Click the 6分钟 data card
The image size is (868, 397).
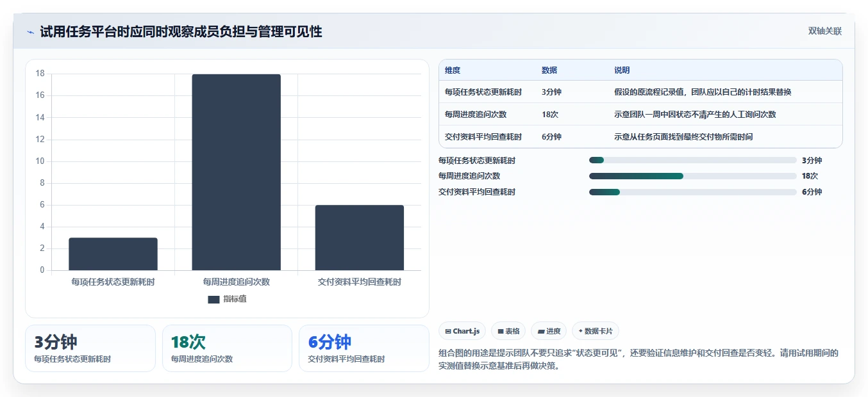(x=364, y=348)
